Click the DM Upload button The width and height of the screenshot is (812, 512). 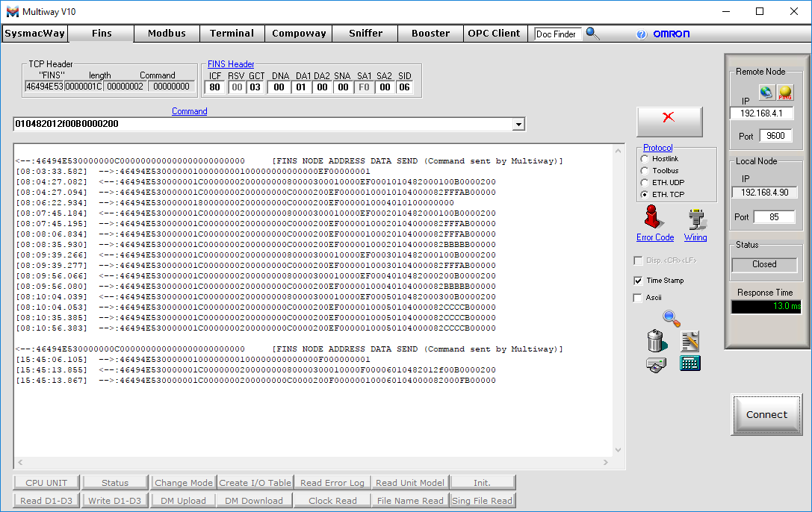click(x=183, y=501)
